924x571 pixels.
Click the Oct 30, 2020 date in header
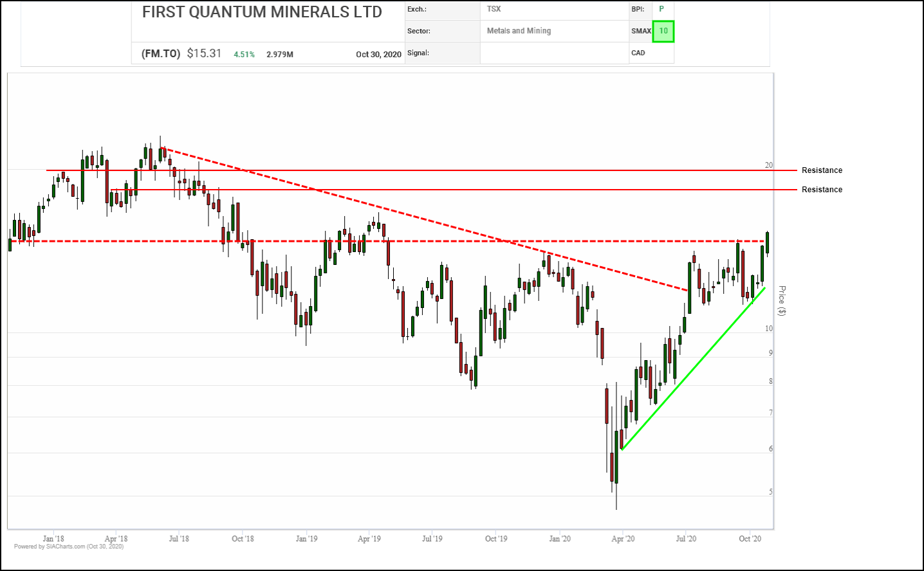378,55
